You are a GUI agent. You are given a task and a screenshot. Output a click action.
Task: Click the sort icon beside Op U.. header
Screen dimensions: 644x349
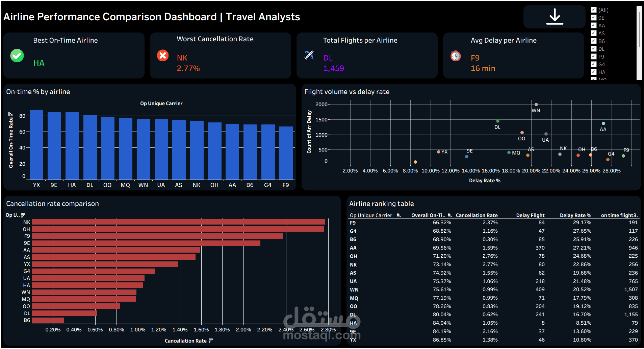23,215
